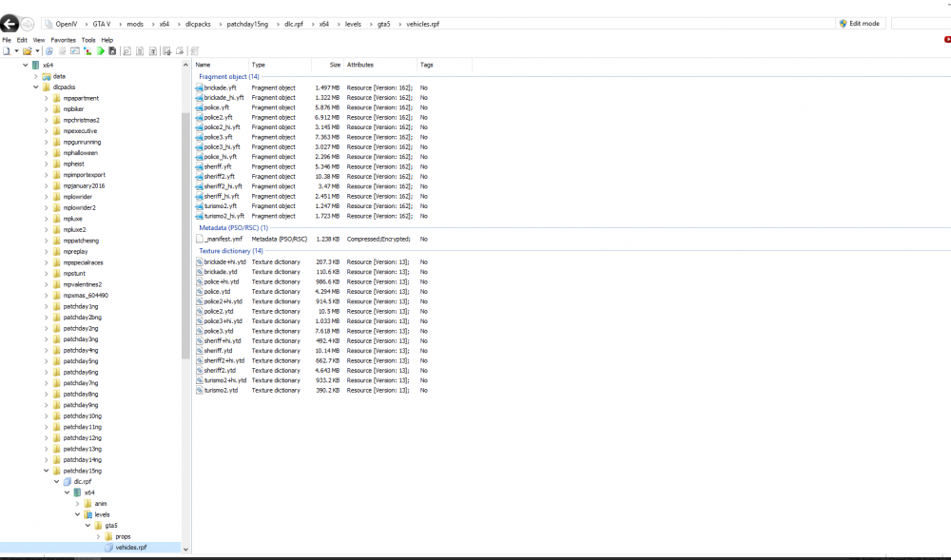Collapse the Metadata (PSO/RSC) (1) group
951x560 pixels.
click(233, 228)
